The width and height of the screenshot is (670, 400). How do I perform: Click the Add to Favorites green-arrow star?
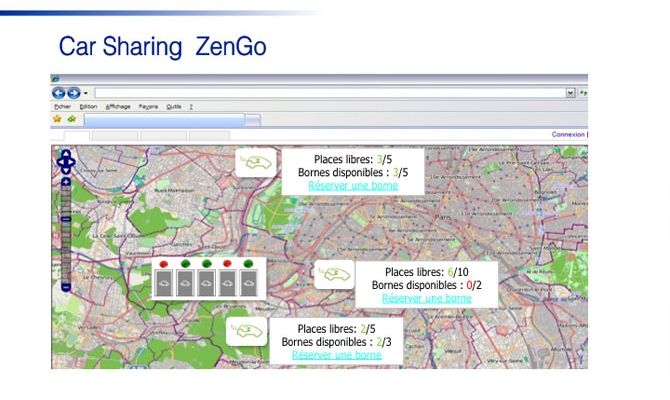[71, 119]
